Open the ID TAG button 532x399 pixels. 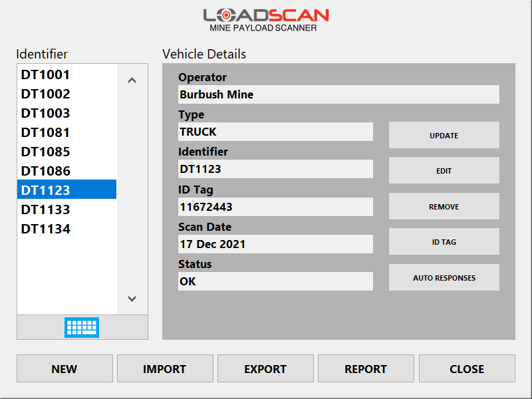point(444,241)
